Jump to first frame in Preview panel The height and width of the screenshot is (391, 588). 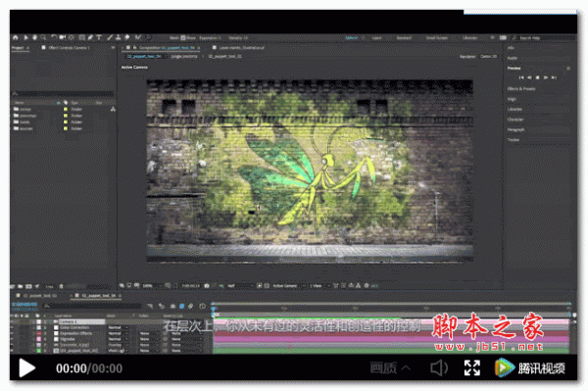coord(521,77)
